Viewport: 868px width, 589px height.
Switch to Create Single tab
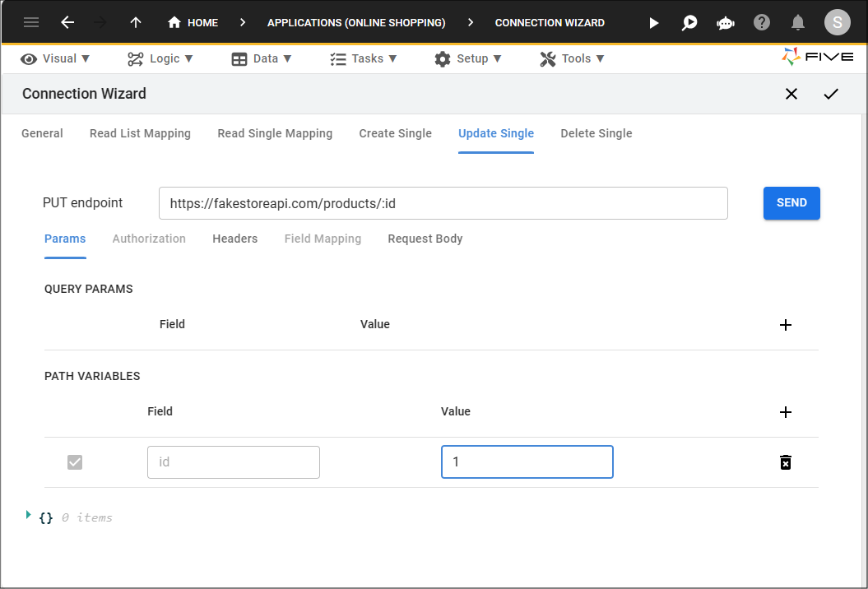[395, 133]
